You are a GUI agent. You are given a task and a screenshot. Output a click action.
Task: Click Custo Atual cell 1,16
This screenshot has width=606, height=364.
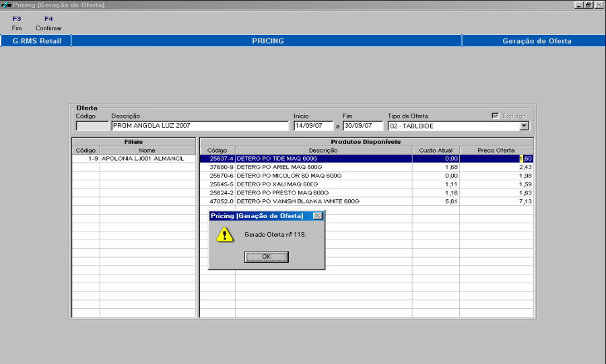coord(436,192)
